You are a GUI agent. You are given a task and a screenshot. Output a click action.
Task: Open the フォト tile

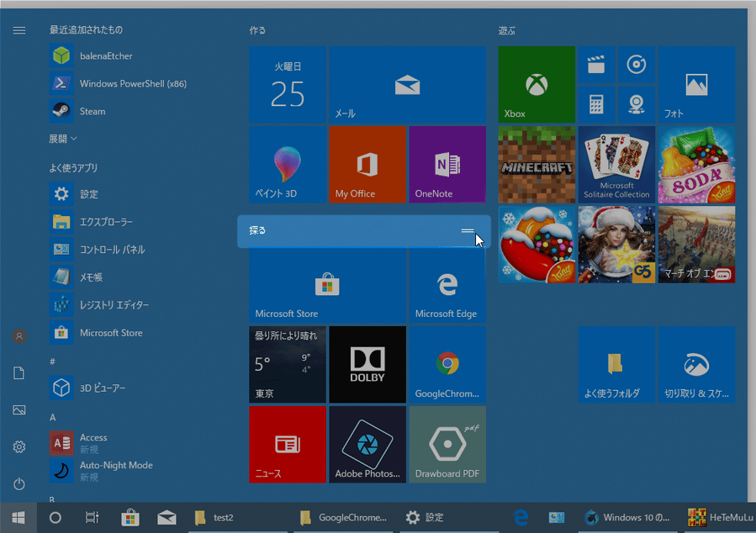(x=696, y=85)
